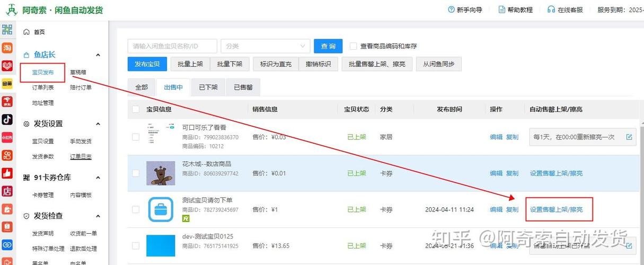This screenshot has height=265, width=644.
Task: Click 编辑 for the 可口可乐了看看 row
Action: click(496, 137)
